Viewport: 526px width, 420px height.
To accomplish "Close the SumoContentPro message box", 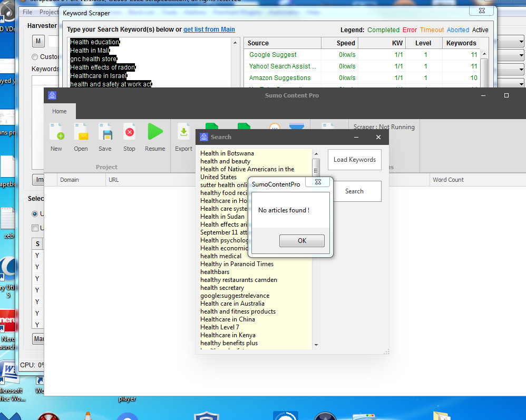I will [318, 182].
